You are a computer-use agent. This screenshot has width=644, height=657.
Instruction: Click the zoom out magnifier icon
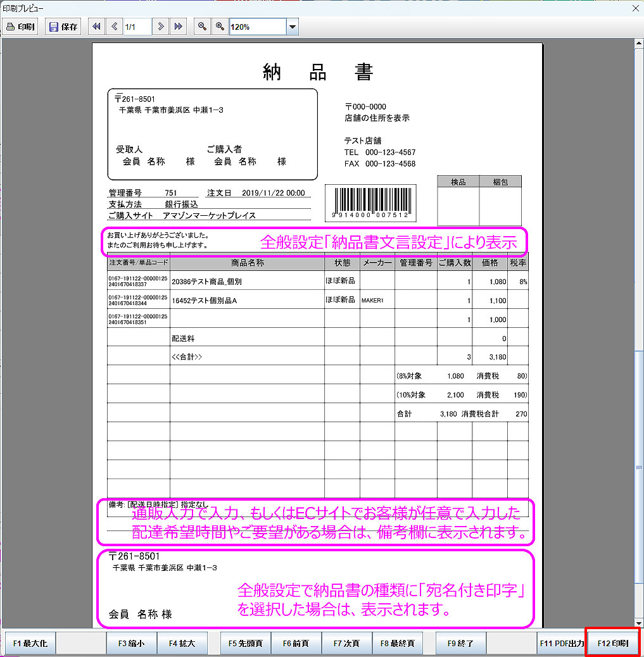202,27
